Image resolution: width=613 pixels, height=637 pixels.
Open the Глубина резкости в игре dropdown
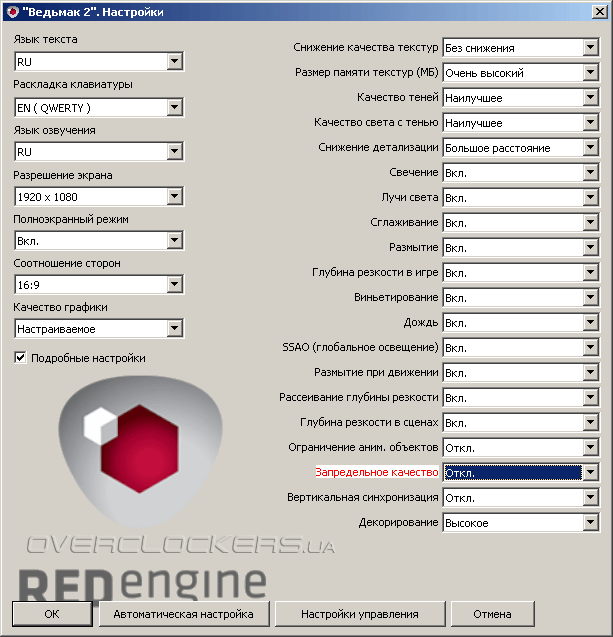click(521, 273)
